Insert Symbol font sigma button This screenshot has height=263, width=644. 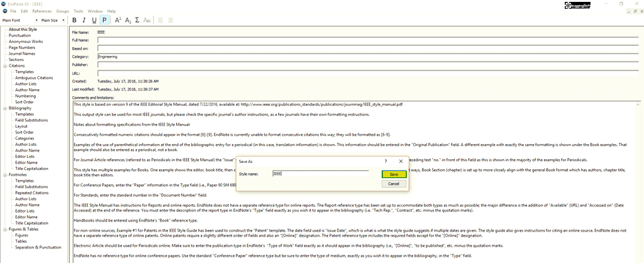click(x=137, y=20)
